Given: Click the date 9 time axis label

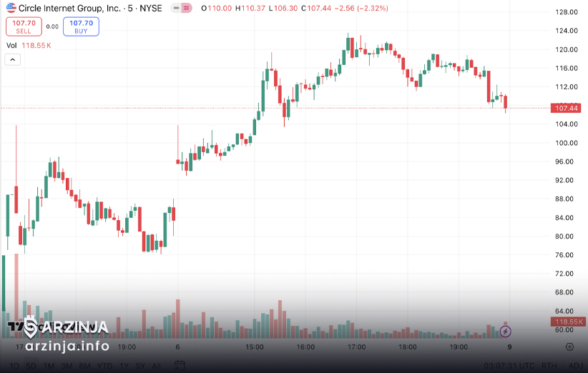Looking at the screenshot, I should click(x=509, y=347).
